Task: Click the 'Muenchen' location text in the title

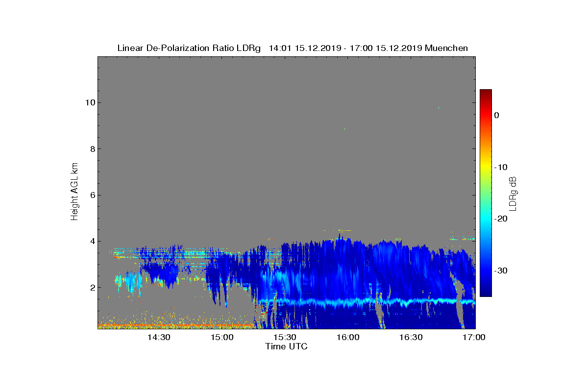Action: click(x=446, y=48)
